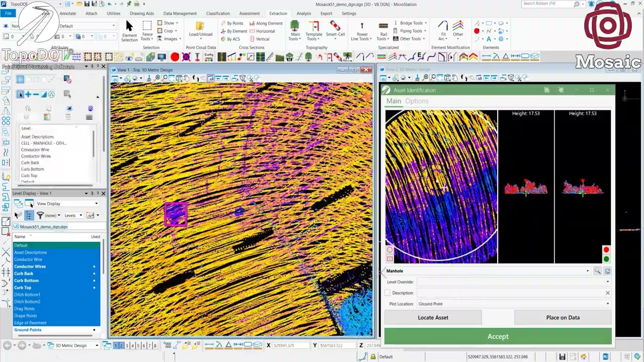Image resolution: width=644 pixels, height=362 pixels.
Task: Sort levels by the Used column header
Action: [95, 236]
